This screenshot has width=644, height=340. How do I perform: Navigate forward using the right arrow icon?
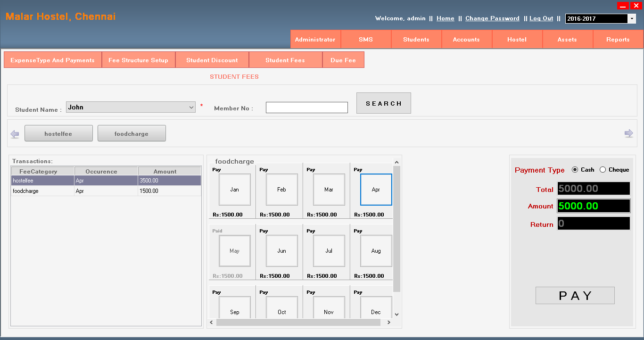(x=629, y=133)
